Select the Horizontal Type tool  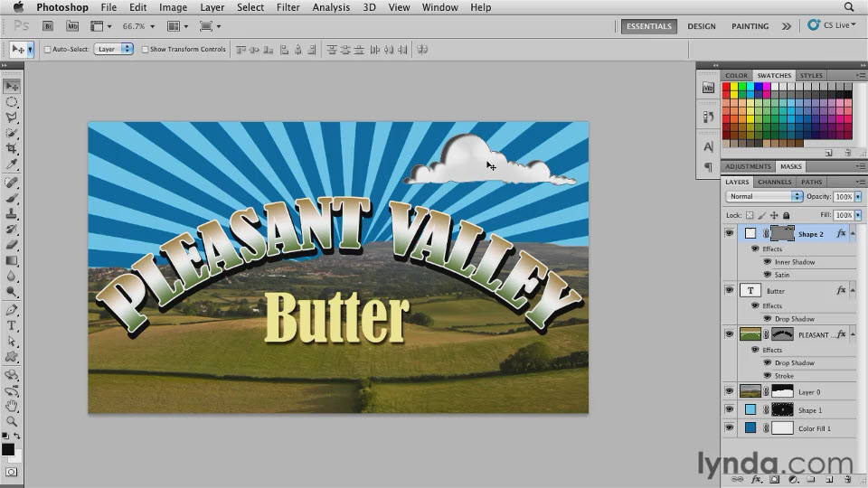tap(12, 325)
